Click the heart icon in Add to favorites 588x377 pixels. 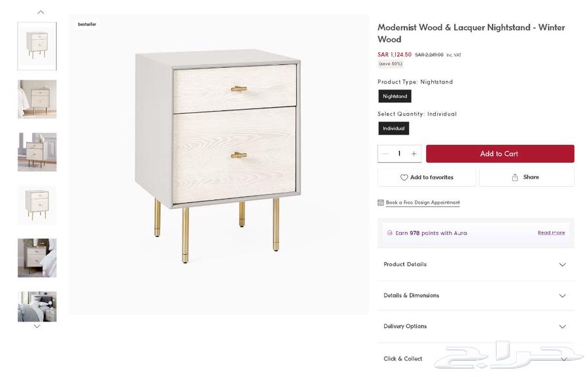[x=404, y=178]
